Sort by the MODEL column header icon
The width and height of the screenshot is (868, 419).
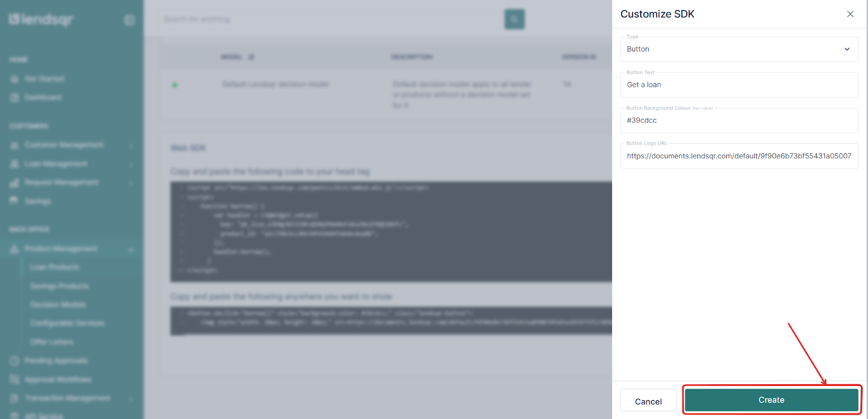[x=251, y=57]
